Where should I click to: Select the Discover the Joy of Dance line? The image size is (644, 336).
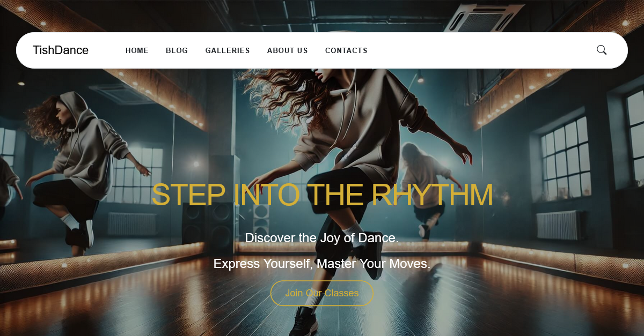[322, 238]
